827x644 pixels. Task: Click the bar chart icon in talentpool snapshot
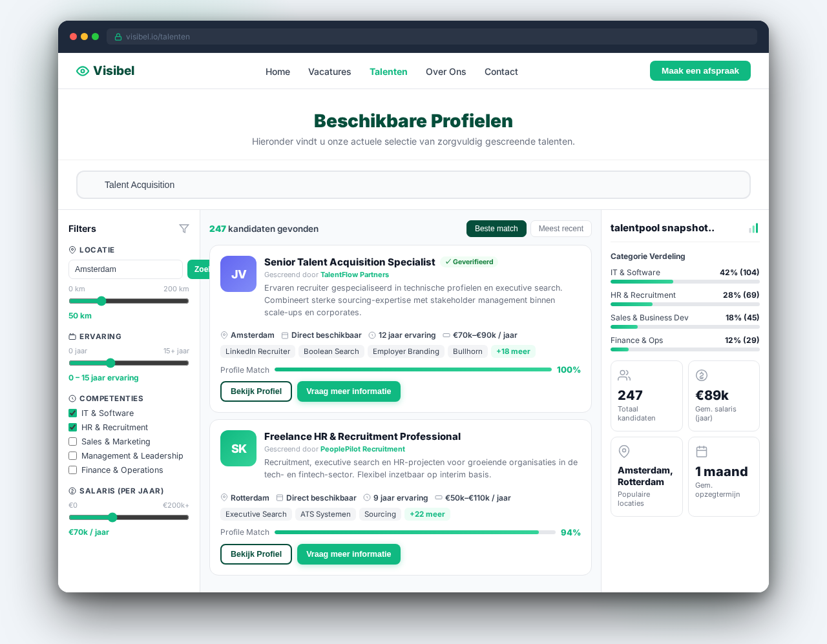(754, 228)
